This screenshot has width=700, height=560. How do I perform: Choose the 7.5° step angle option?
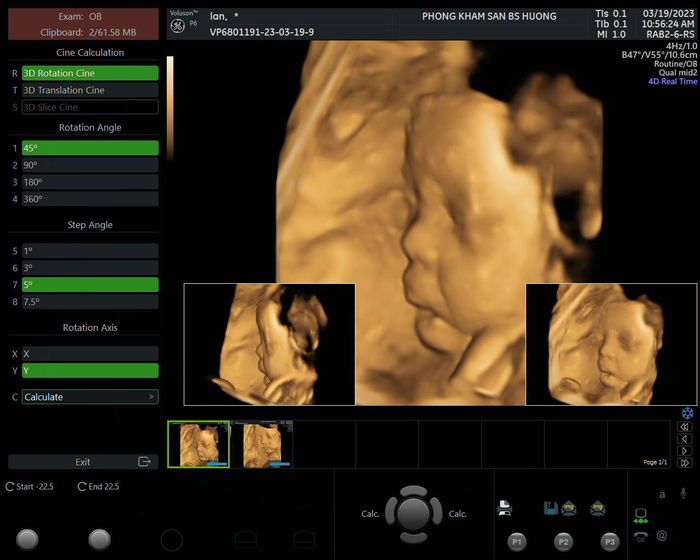[x=89, y=302]
